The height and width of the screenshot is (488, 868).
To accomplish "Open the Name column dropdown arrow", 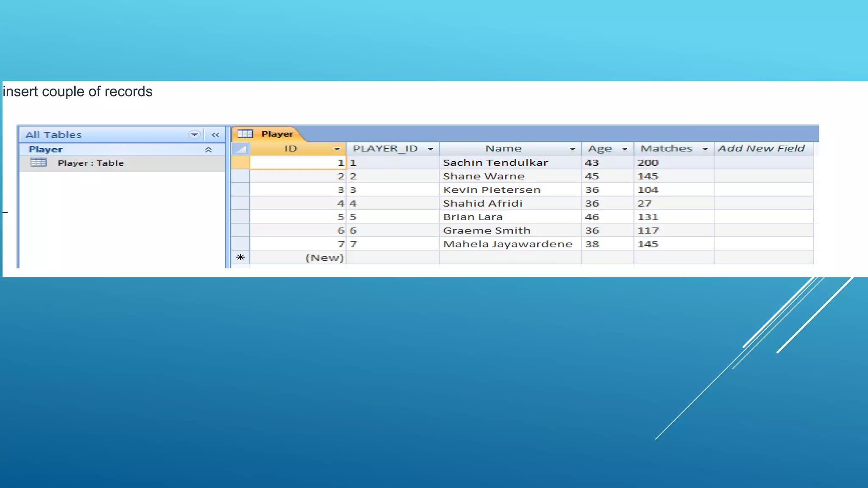I will click(573, 149).
